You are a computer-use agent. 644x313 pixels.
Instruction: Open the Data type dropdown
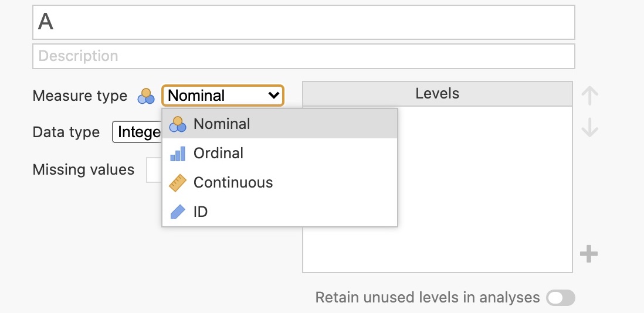(137, 132)
